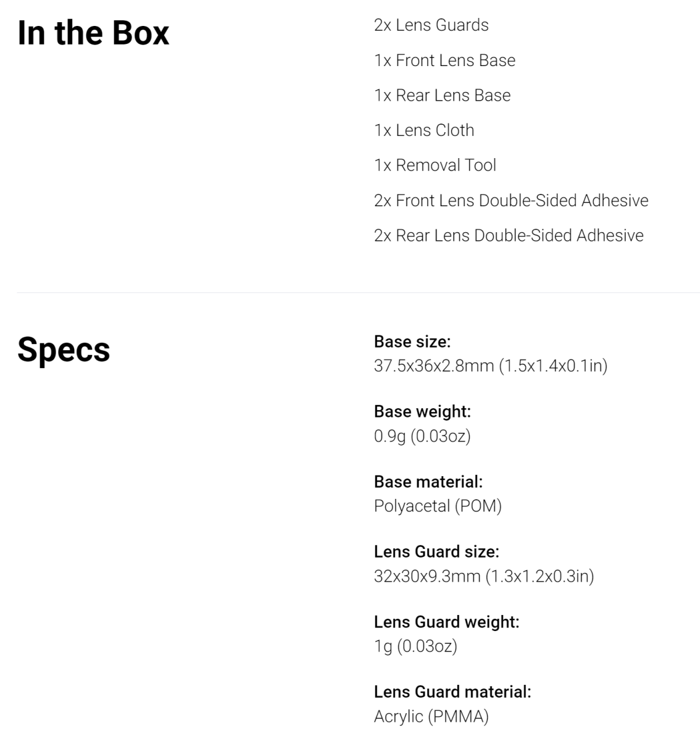Image resolution: width=700 pixels, height=741 pixels.
Task: Click the 'Base material:' label
Action: pyautogui.click(x=428, y=482)
